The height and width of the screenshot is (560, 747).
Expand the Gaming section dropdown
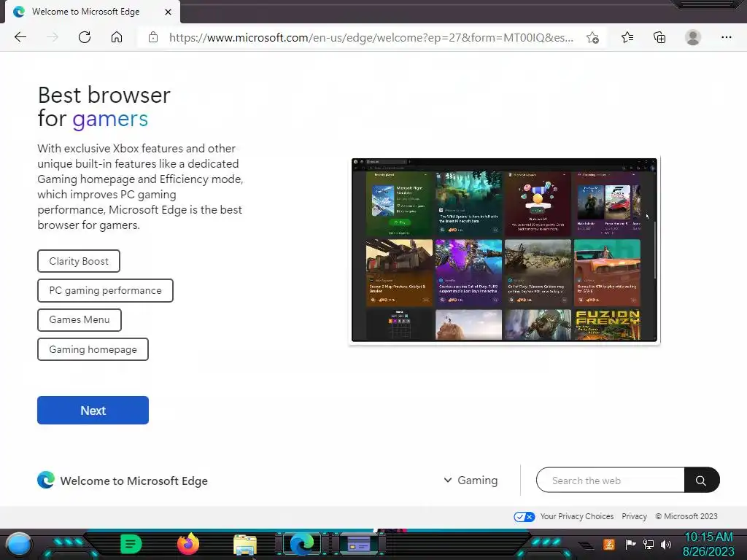pos(471,480)
